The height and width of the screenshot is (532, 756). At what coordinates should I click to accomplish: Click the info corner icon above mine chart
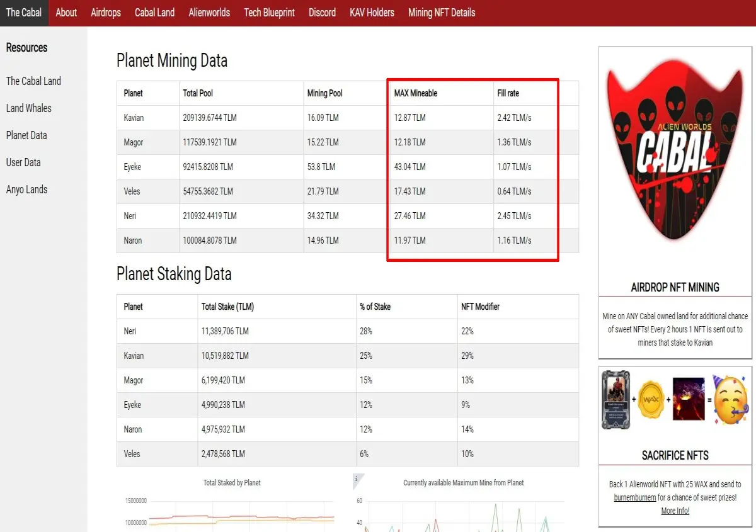358,480
